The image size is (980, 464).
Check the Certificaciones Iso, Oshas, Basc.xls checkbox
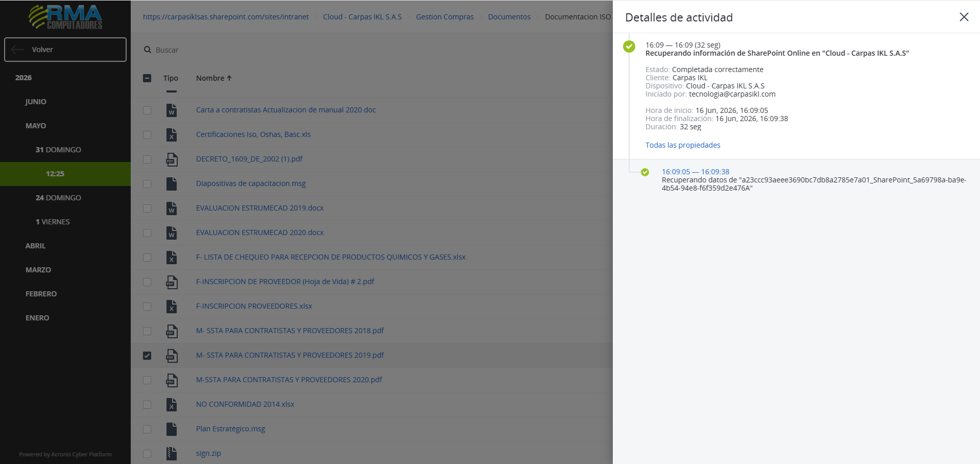pyautogui.click(x=147, y=135)
